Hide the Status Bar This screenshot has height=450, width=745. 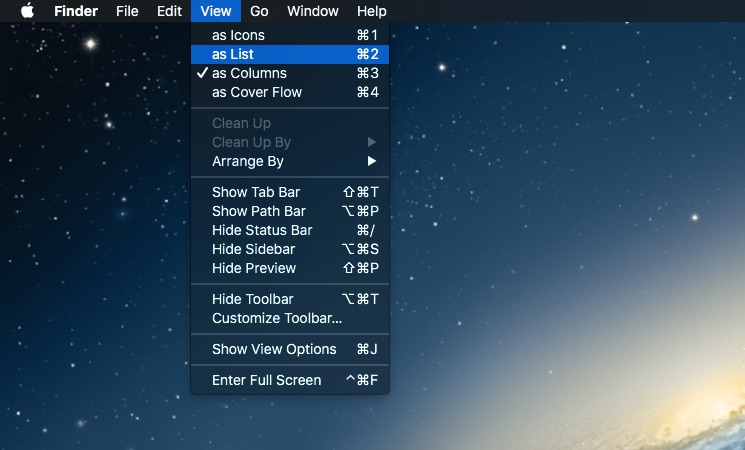(290, 230)
